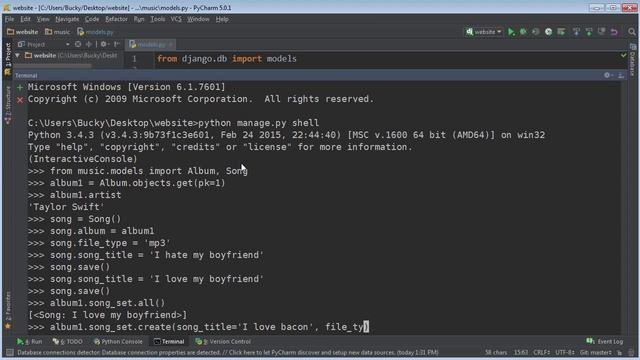The width and height of the screenshot is (640, 360).
Task: Click website breadcrumb in navigation bar
Action: click(22, 32)
